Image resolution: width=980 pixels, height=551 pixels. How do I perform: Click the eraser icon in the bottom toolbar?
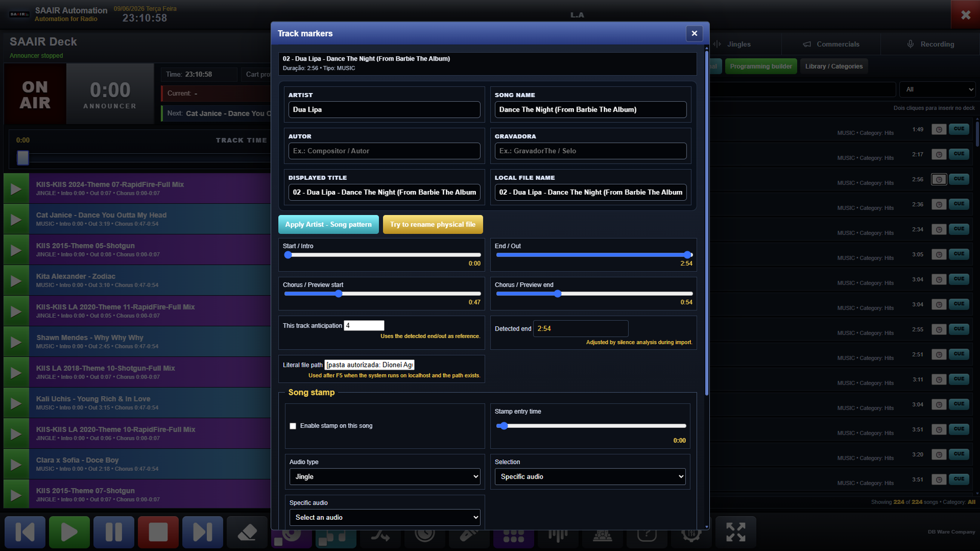247,532
